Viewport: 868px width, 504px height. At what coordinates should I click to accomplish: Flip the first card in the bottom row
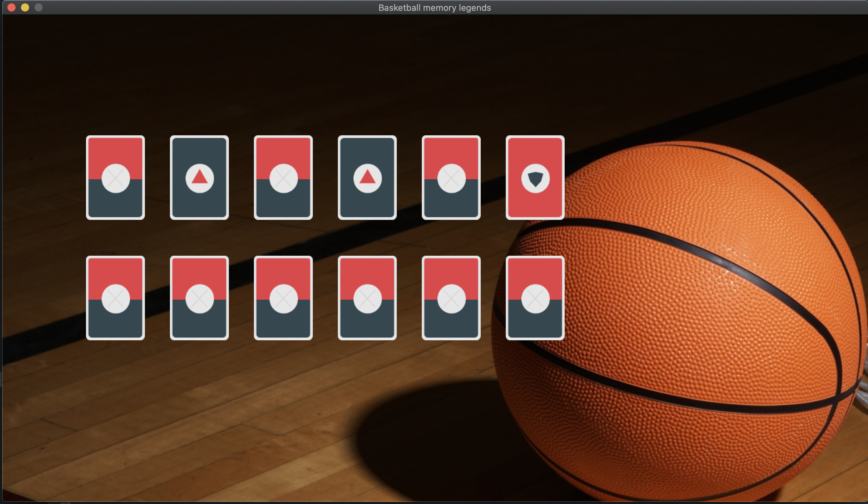[x=115, y=298]
